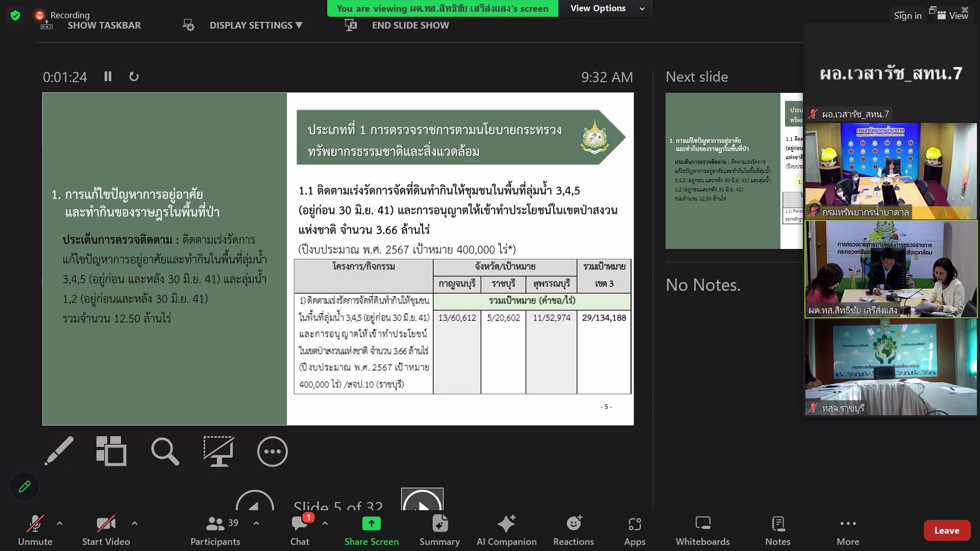Open DISPLAY SETTINGS dropdown in presenter view
The image size is (980, 551).
point(243,26)
